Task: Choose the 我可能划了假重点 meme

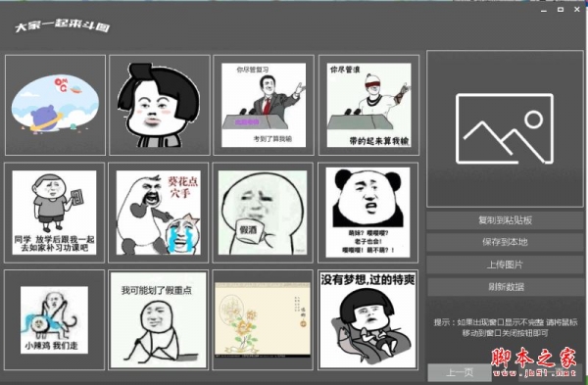Action: coord(158,319)
